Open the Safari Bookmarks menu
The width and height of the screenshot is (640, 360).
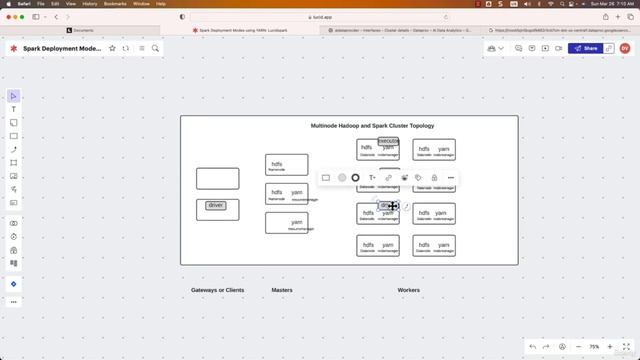[x=115, y=4]
